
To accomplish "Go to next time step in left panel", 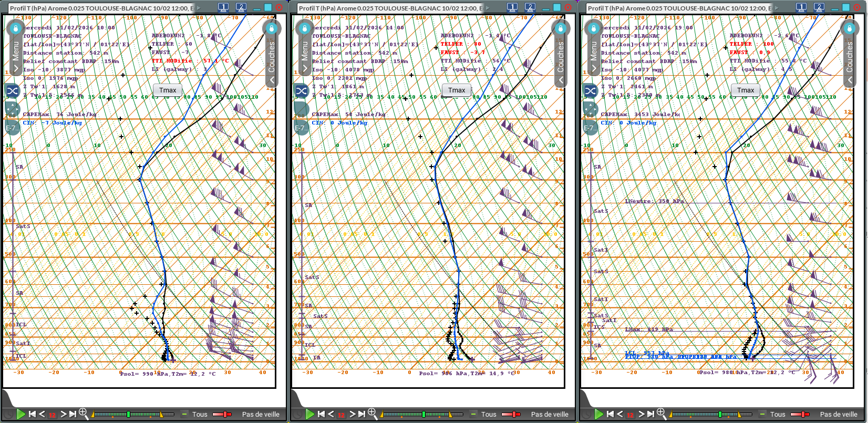I will pos(63,414).
